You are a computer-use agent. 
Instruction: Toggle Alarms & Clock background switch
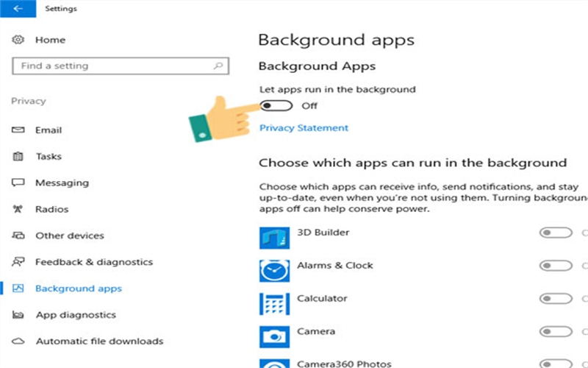556,266
